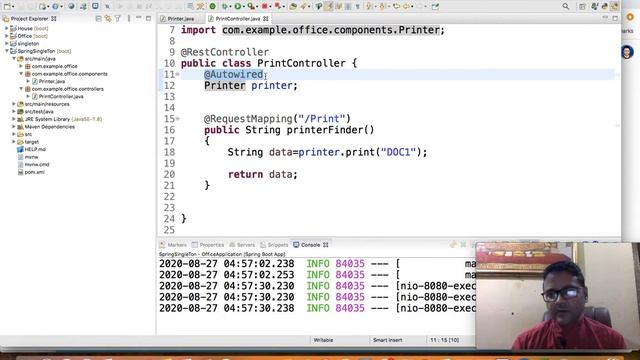Open the Servers tab

[242, 245]
